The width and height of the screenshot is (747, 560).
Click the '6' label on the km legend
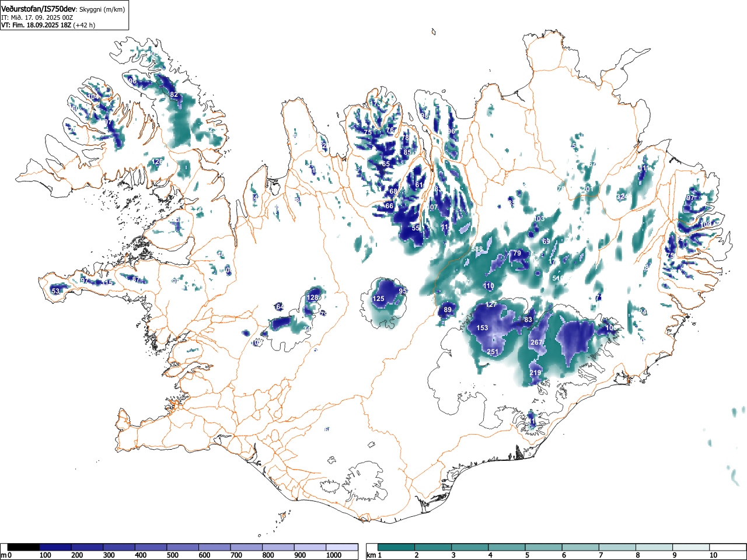coord(564,555)
